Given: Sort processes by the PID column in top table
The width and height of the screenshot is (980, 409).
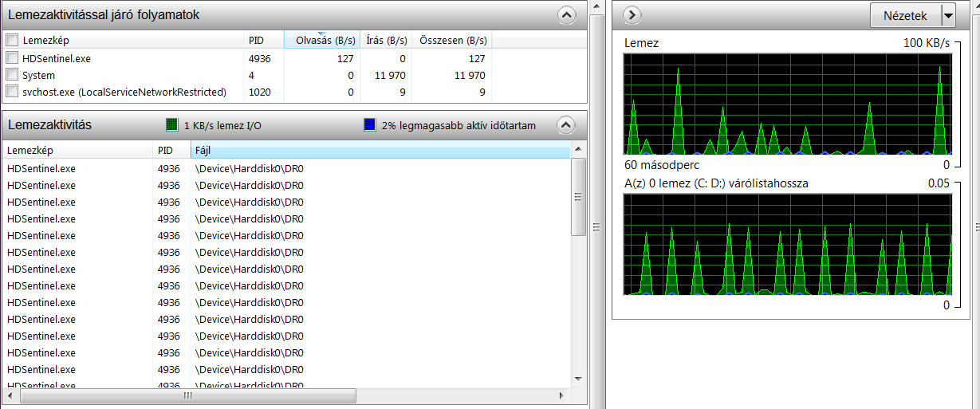Looking at the screenshot, I should [263, 40].
